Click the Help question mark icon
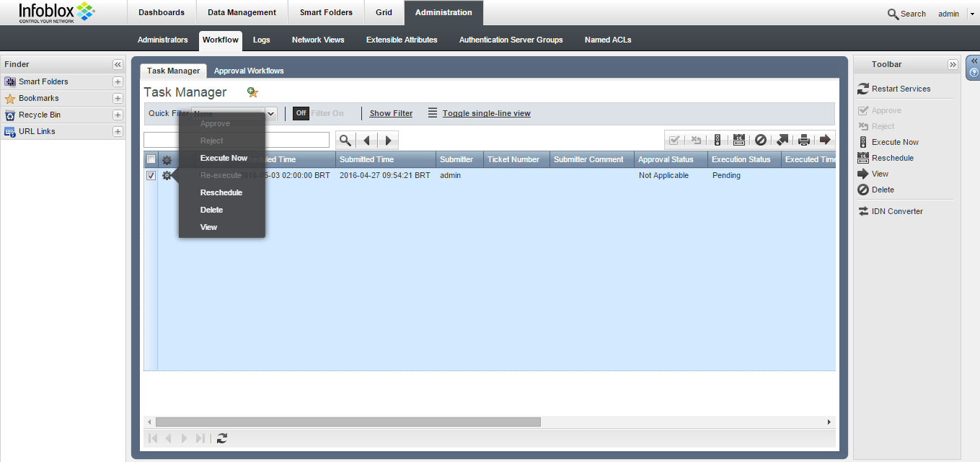 [x=974, y=73]
